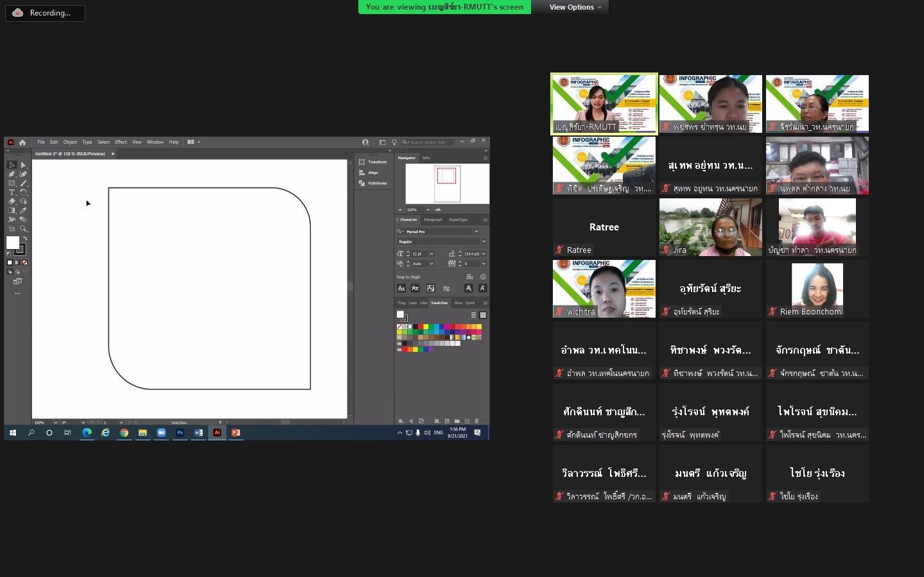Open Navigator 150% zoom dropdown
Viewport: 924px width, 577px height.
[x=428, y=210]
